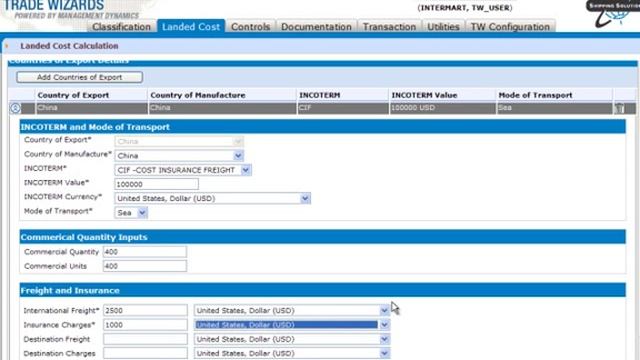
Task: Open Destination Freight currency dropdown
Action: coord(292,339)
